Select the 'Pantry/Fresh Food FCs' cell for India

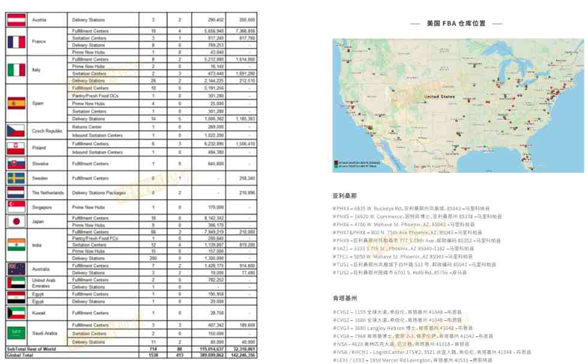tap(95, 238)
